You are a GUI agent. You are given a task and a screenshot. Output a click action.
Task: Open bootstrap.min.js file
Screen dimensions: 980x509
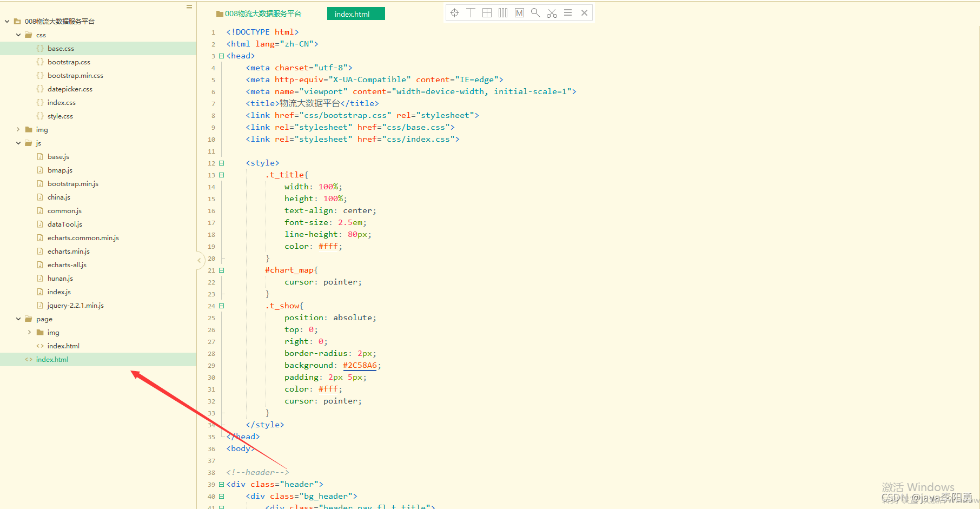click(x=73, y=184)
